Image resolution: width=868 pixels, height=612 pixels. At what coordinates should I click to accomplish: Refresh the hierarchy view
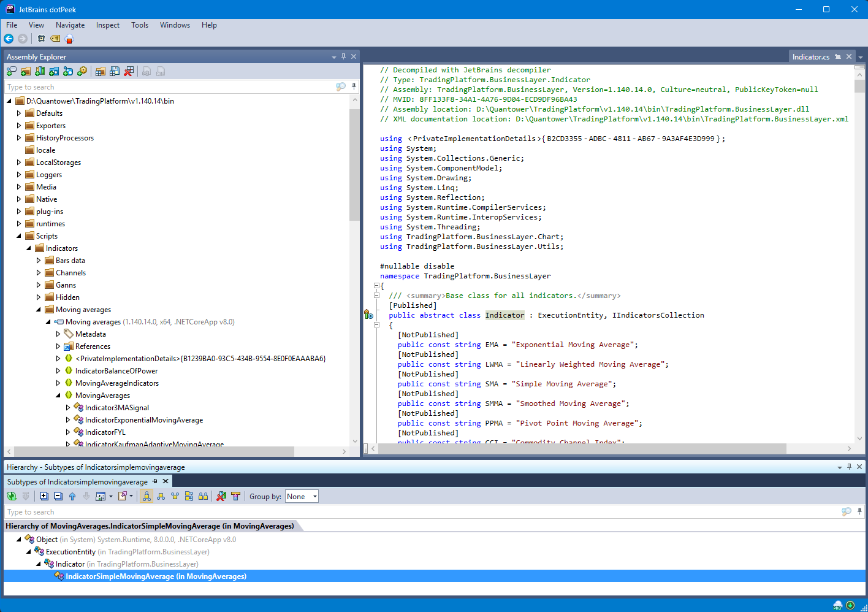pos(12,496)
